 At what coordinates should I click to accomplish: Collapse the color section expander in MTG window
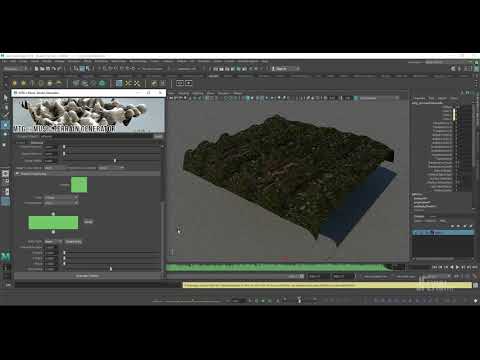[17, 174]
